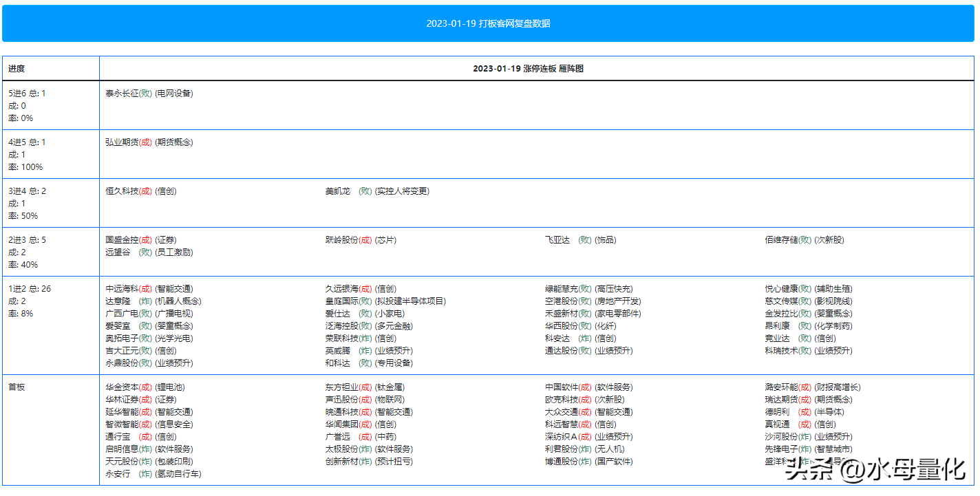Select the 1进2 总: 26 row label
Image resolution: width=980 pixels, height=496 pixels.
[30, 289]
